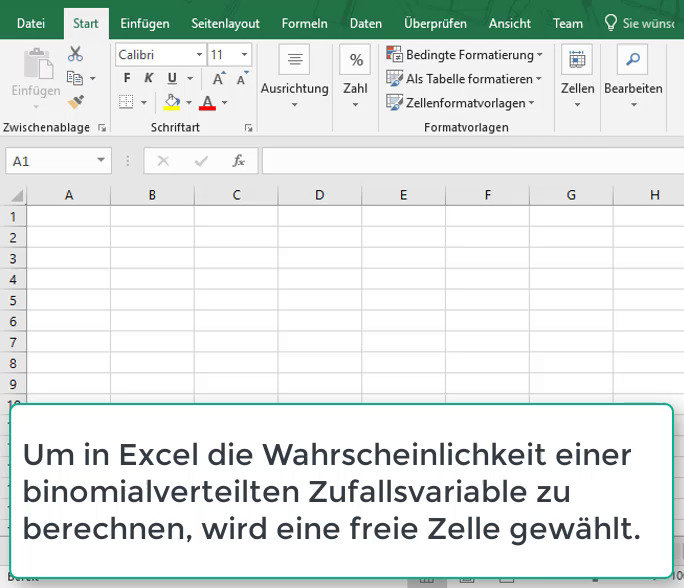Click the Zellenformatvorlagen icon
This screenshot has width=684, height=588.
pos(394,103)
